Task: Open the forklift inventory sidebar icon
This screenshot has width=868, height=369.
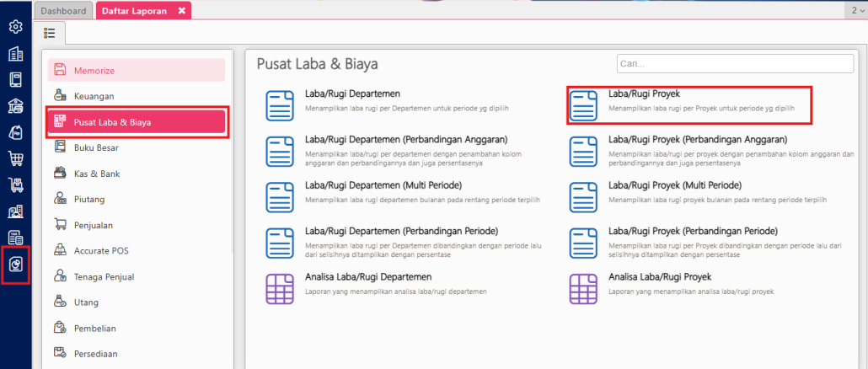Action: [x=15, y=184]
